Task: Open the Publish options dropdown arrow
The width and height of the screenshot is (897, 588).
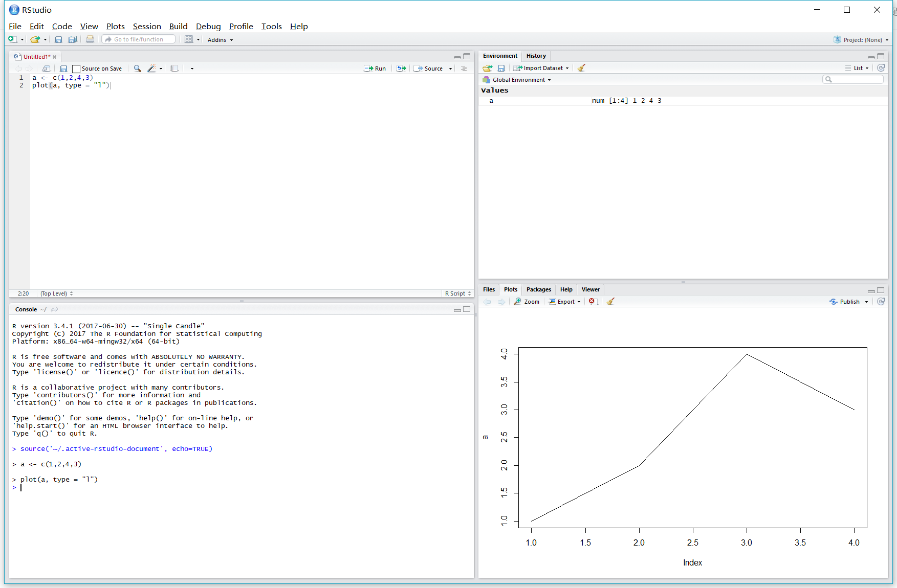Action: point(867,302)
